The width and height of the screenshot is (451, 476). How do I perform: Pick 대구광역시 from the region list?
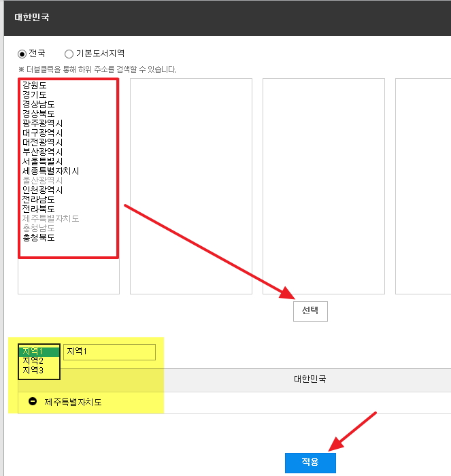click(43, 133)
